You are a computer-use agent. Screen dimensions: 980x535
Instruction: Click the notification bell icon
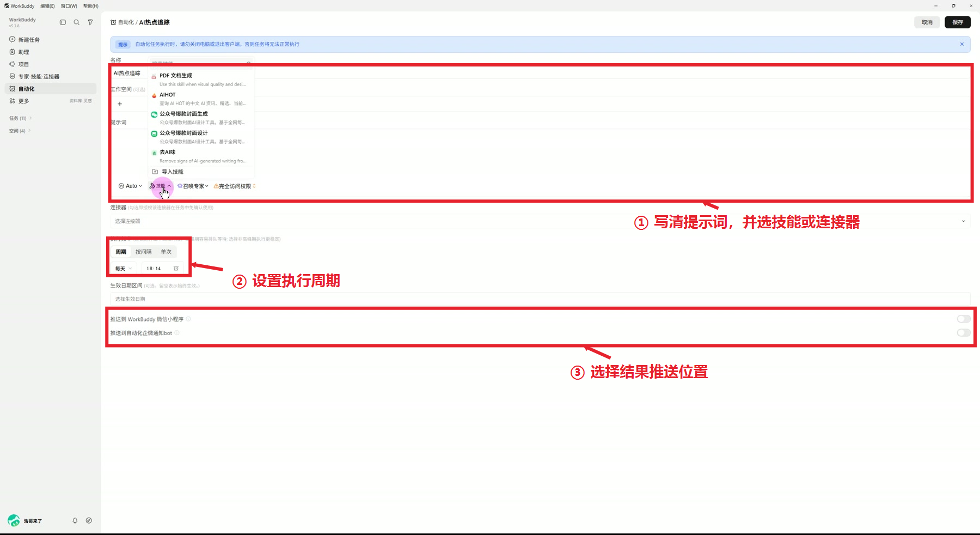(x=75, y=520)
